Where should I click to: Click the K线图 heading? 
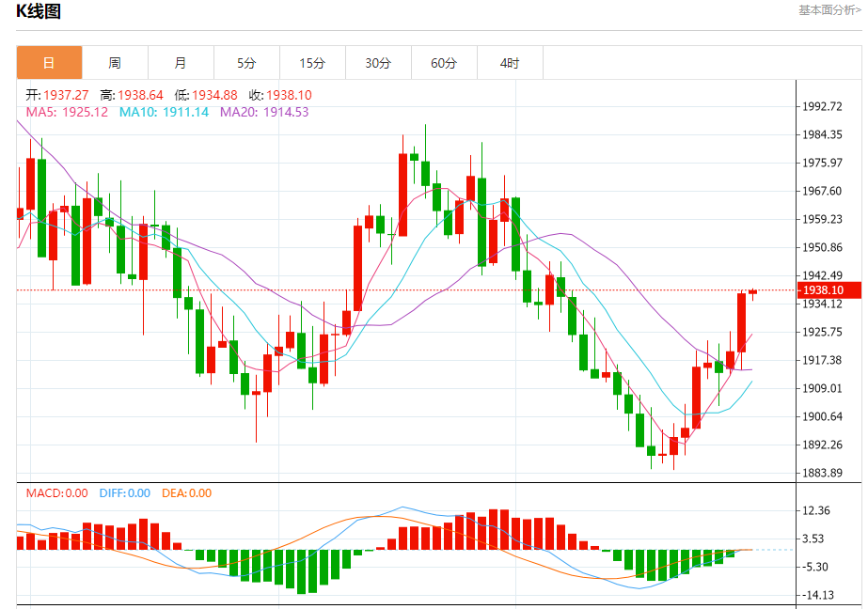pyautogui.click(x=39, y=10)
